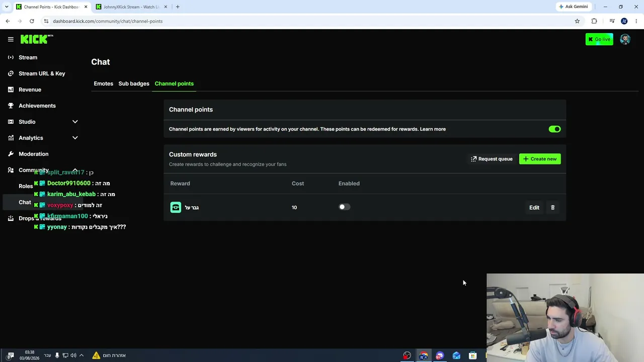Open the tab search dropdown arrow

7,7
